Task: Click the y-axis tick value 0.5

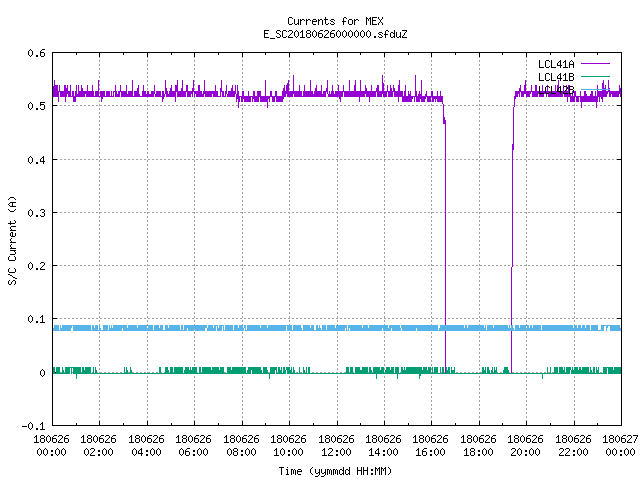Action: tap(36, 106)
